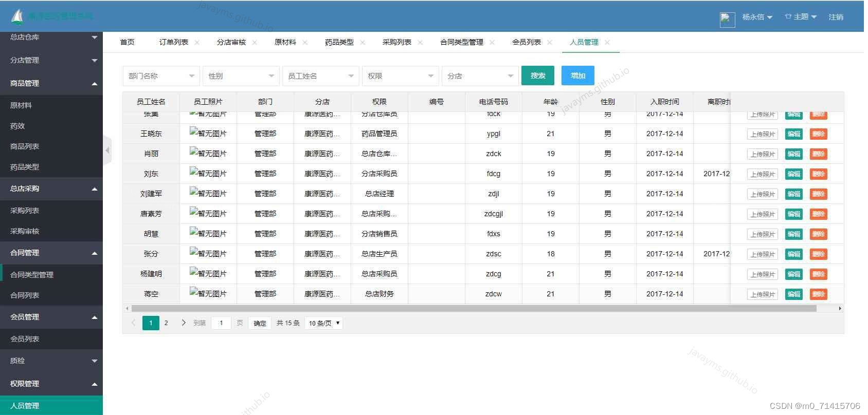Click the user avatar image in header
Screen dimensions: 868x415
click(x=727, y=20)
